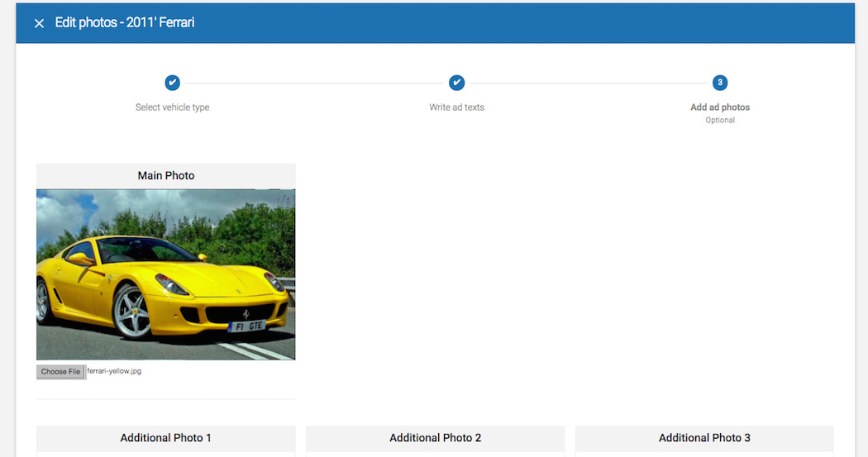Click the 'Main Photo' header
The height and width of the screenshot is (457, 868).
(166, 176)
